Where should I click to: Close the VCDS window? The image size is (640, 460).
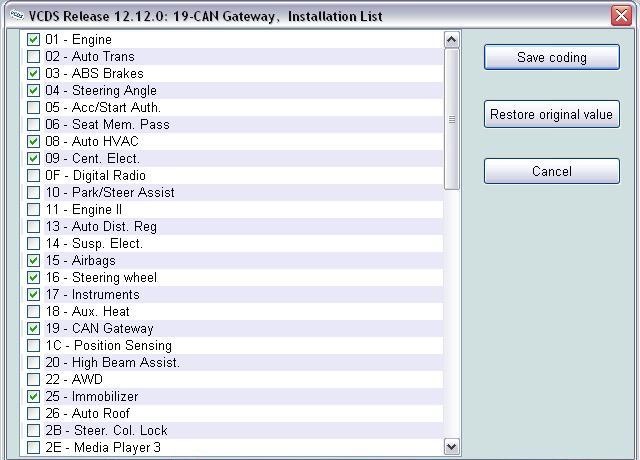[x=621, y=16]
